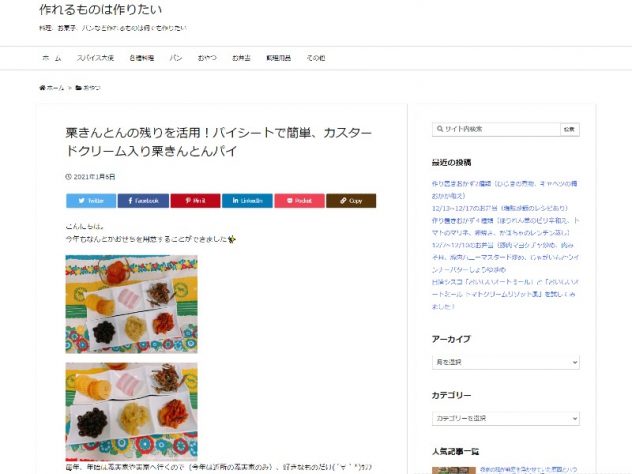Go to ホーム in the navigation bar
Image resolution: width=632 pixels, height=474 pixels.
pos(52,58)
